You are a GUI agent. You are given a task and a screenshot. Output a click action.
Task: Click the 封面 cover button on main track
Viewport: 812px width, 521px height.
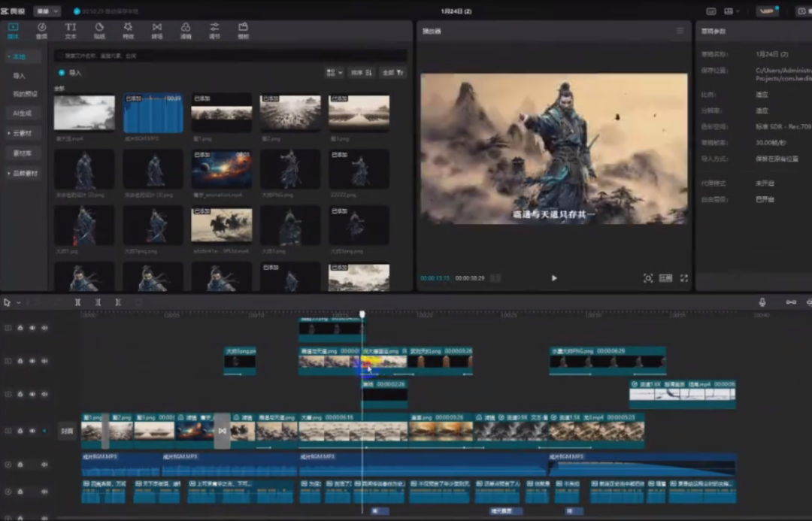[67, 431]
